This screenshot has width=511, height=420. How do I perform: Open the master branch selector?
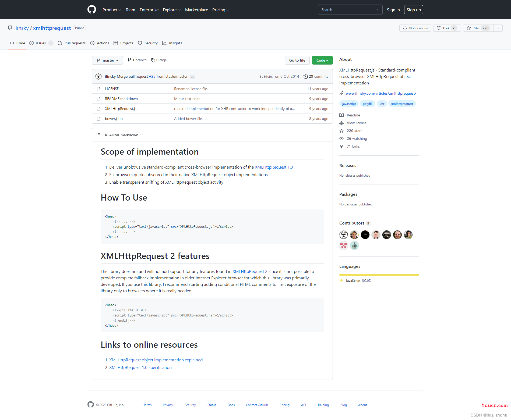tap(107, 60)
